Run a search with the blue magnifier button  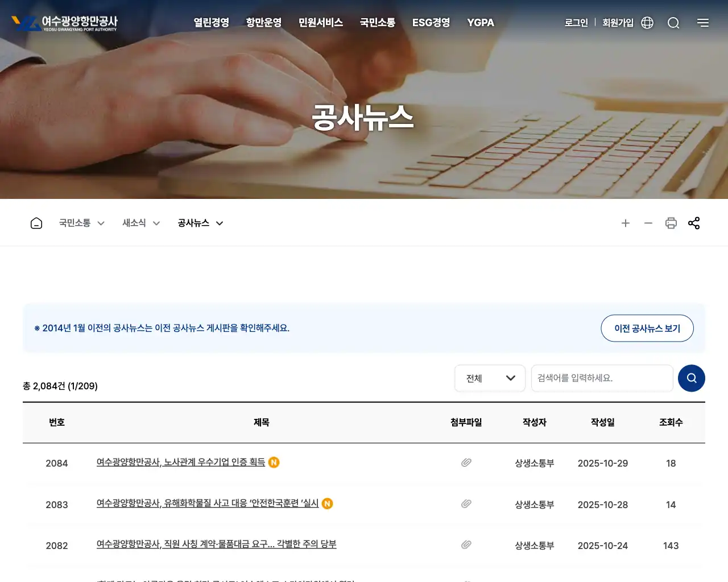(x=691, y=378)
